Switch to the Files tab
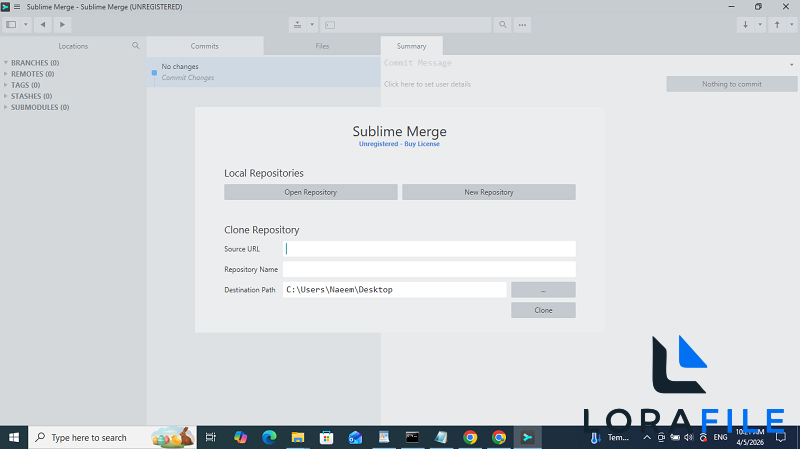 [x=322, y=46]
